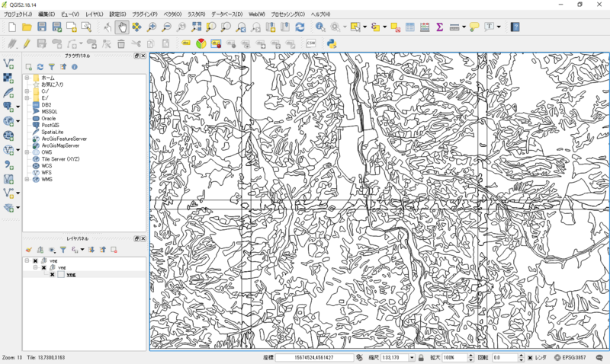Expand the C:/ drive node
610x364 pixels.
pos(27,91)
